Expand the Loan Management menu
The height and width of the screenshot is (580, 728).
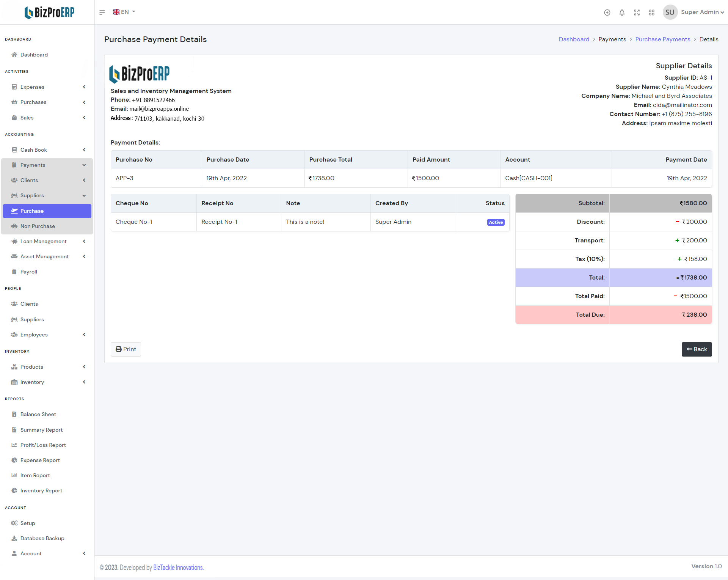44,241
